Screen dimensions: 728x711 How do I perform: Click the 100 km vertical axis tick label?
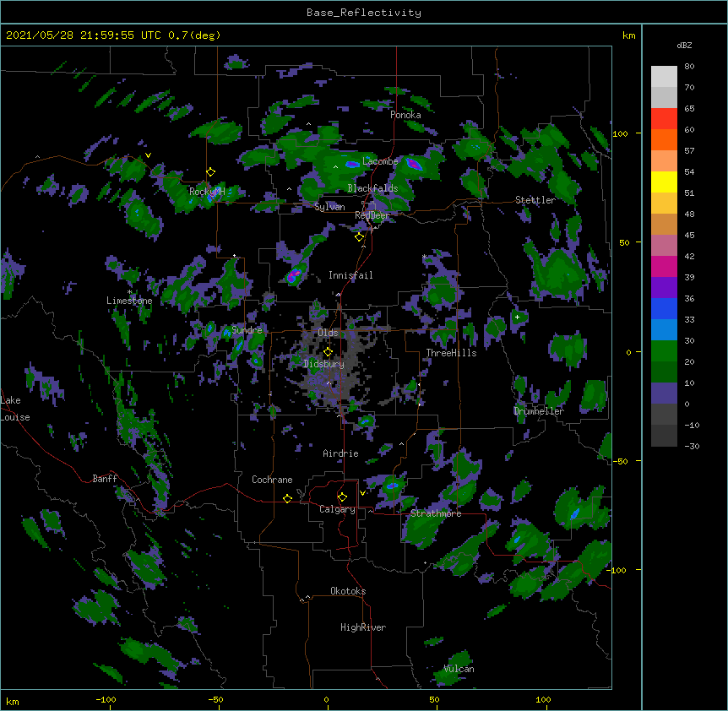[620, 133]
